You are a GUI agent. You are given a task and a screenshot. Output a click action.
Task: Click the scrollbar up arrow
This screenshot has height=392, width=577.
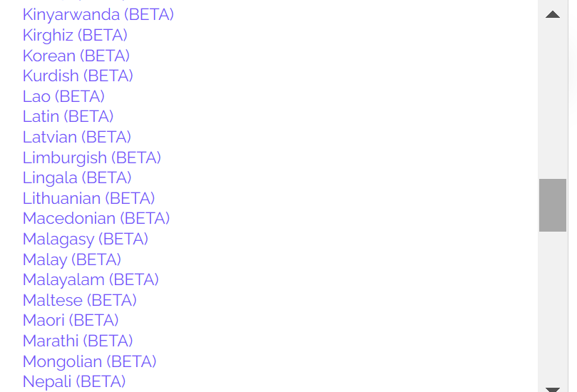click(552, 14)
